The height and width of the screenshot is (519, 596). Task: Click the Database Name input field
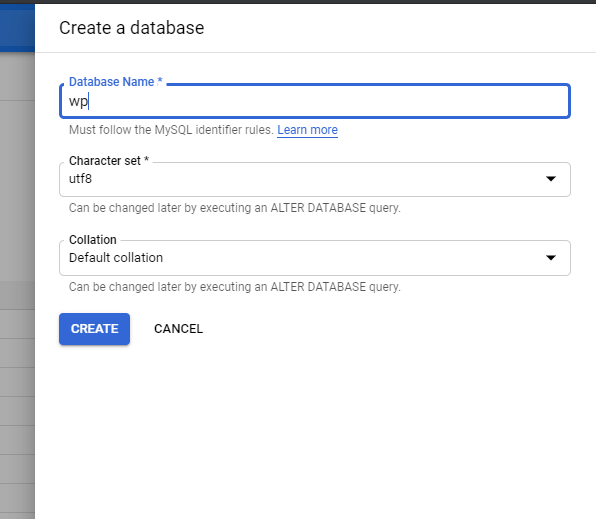(315, 101)
